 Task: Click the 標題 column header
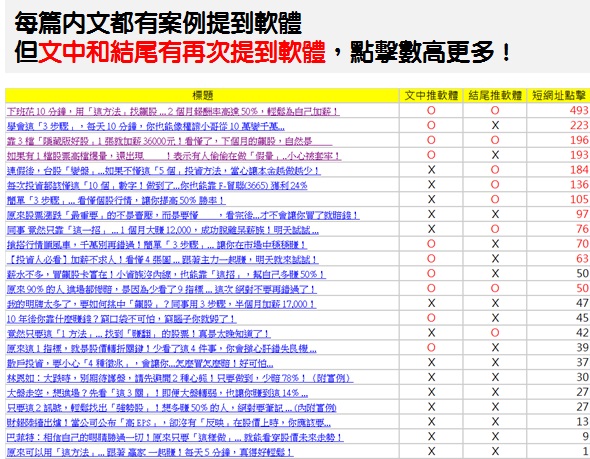(x=202, y=96)
